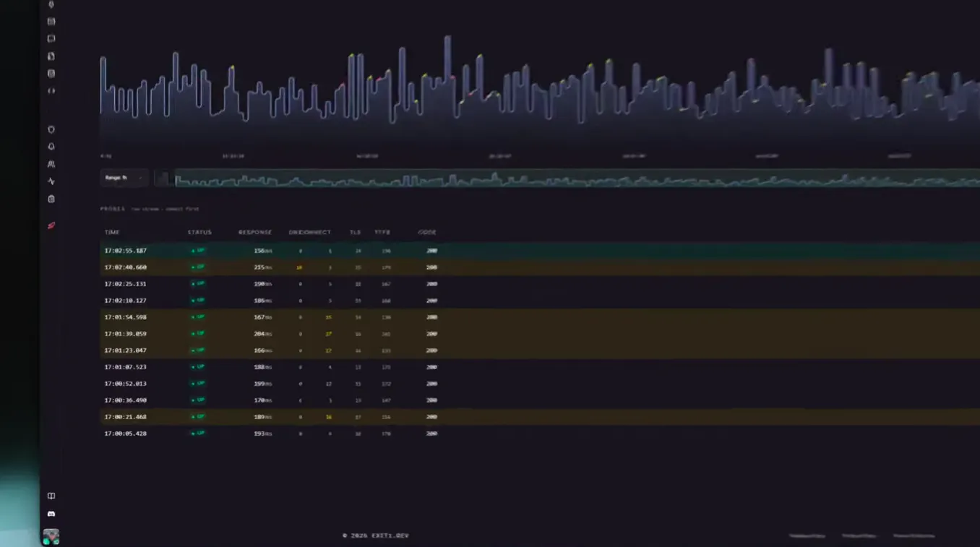This screenshot has height=547, width=980.
Task: Select the probe row at 17:00:52.013
Action: (x=540, y=384)
